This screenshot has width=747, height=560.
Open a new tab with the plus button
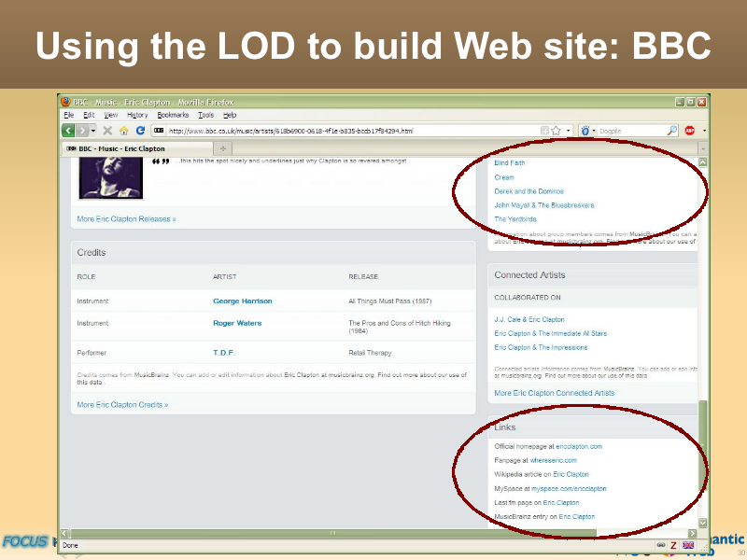click(223, 148)
